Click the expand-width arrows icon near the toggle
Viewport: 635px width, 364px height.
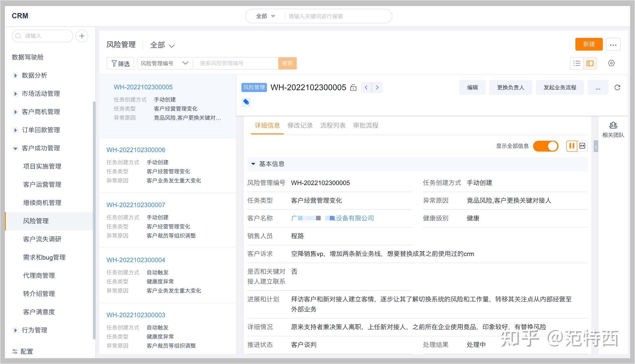582,146
